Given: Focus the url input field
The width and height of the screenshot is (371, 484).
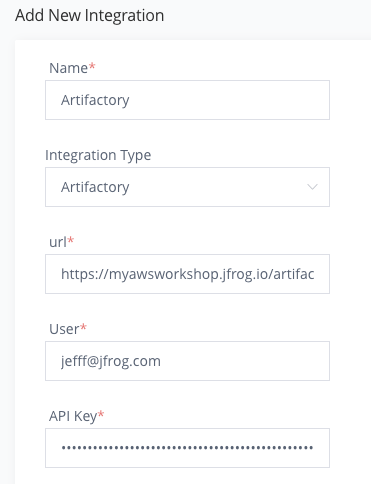Looking at the screenshot, I should click(x=187, y=274).
